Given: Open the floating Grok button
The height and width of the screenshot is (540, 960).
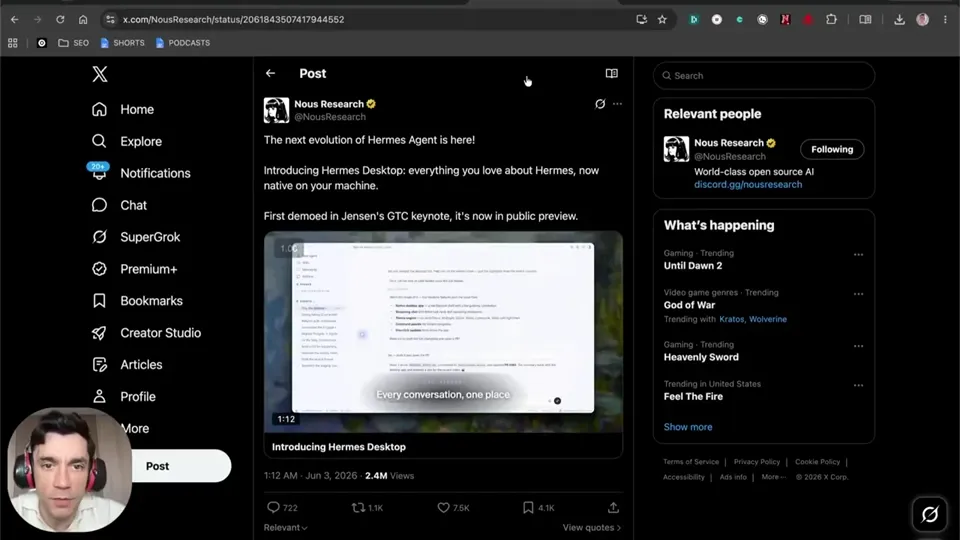Looking at the screenshot, I should [x=929, y=514].
